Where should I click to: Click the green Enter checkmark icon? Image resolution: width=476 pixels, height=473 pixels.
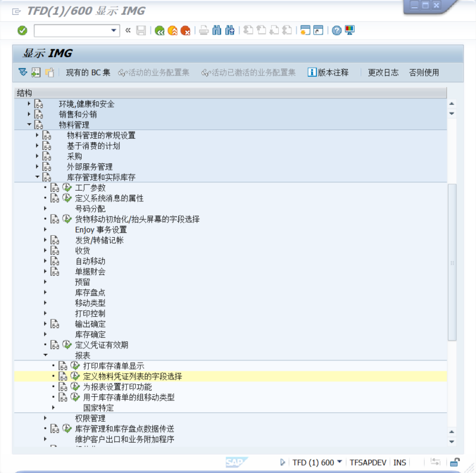(23, 30)
